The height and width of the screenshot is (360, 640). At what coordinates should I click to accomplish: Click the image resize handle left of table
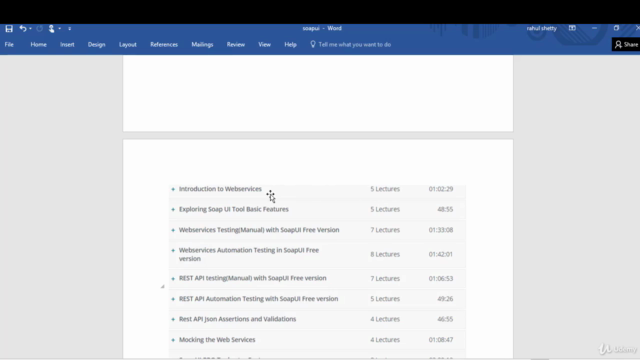pos(162,287)
